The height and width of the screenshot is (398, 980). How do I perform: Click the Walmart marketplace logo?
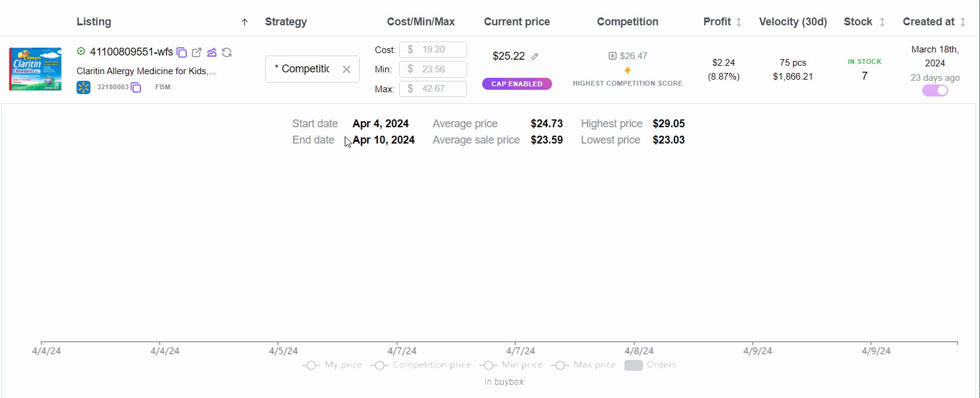tap(83, 87)
